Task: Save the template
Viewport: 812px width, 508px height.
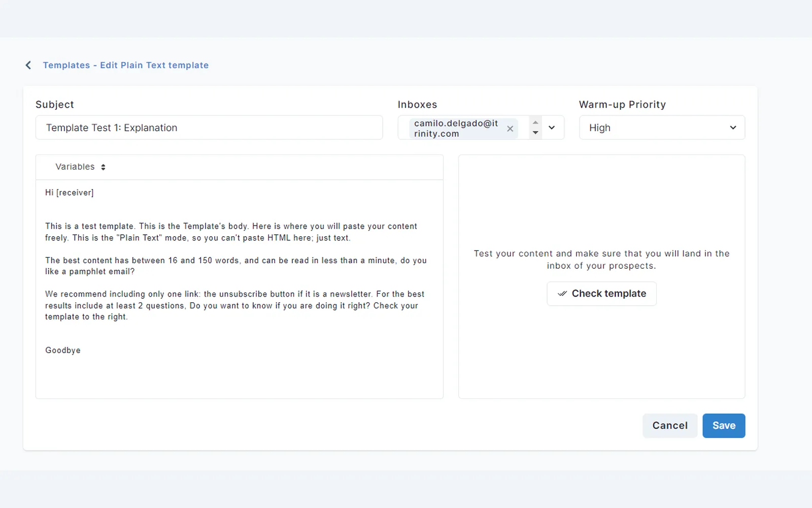Action: 724,426
